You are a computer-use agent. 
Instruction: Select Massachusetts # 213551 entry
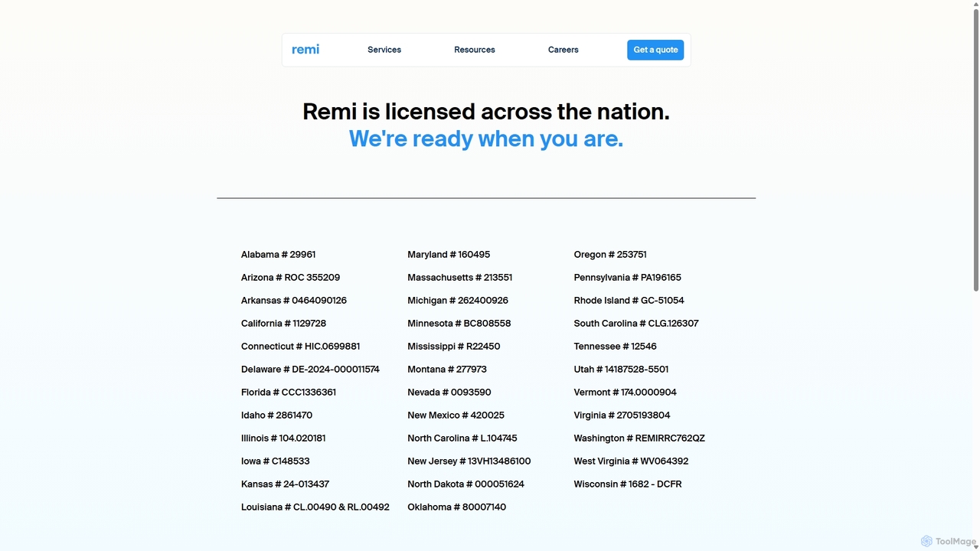(460, 278)
